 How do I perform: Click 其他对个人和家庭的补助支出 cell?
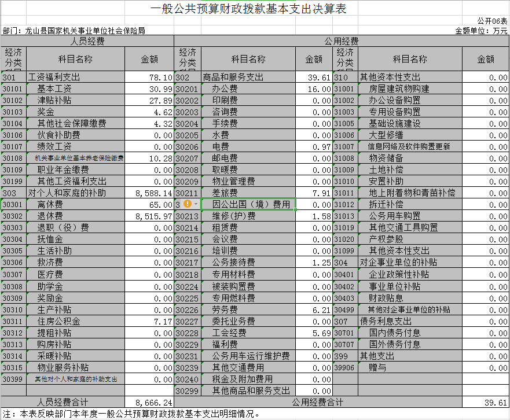click(x=75, y=379)
